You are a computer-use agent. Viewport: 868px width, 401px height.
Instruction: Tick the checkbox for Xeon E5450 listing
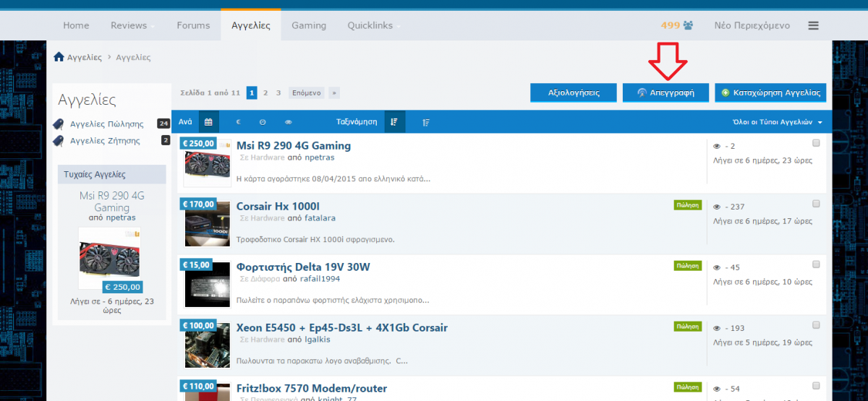click(x=816, y=325)
